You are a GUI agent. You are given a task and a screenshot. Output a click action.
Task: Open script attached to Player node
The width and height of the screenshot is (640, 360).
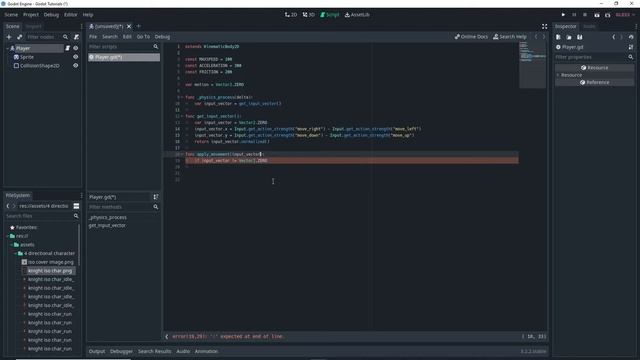pyautogui.click(x=68, y=48)
